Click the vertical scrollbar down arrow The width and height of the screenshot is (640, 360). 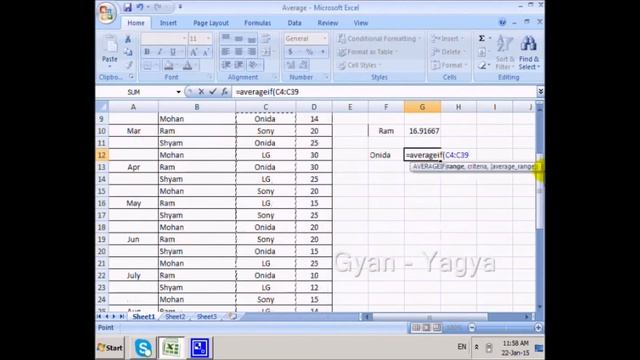[540, 307]
